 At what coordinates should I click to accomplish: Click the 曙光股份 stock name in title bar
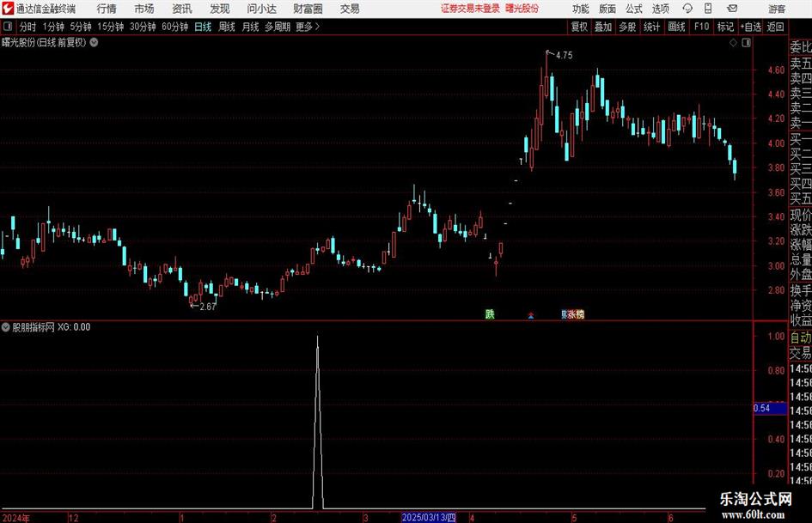tap(522, 9)
